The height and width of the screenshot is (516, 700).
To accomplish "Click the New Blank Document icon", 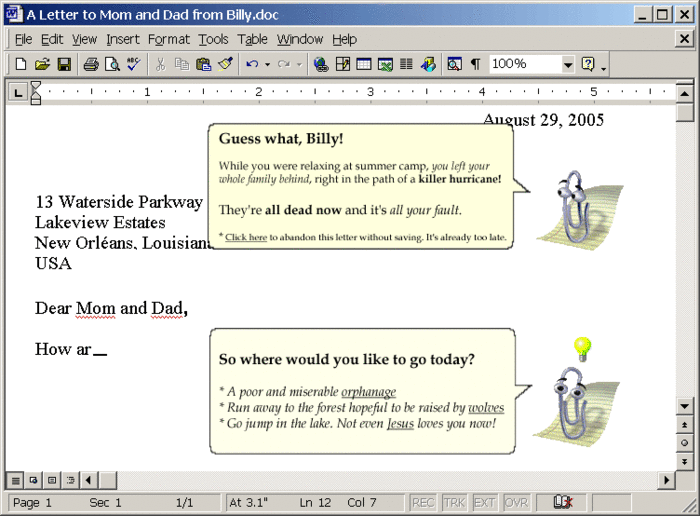I will click(x=21, y=64).
